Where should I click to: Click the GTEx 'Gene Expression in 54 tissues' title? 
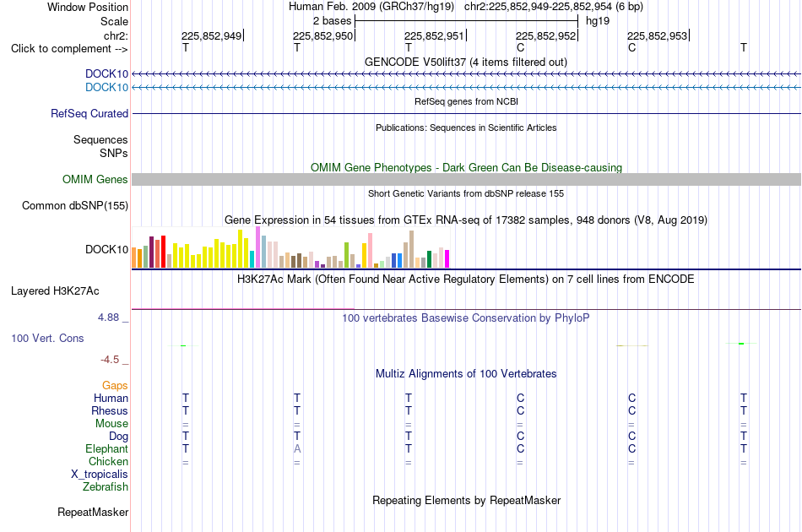click(466, 220)
